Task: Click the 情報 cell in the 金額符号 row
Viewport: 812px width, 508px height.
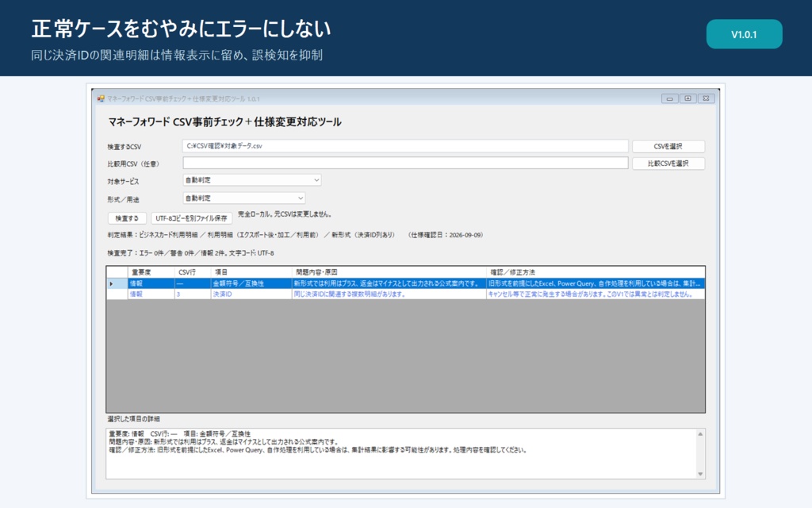Action: click(151, 283)
